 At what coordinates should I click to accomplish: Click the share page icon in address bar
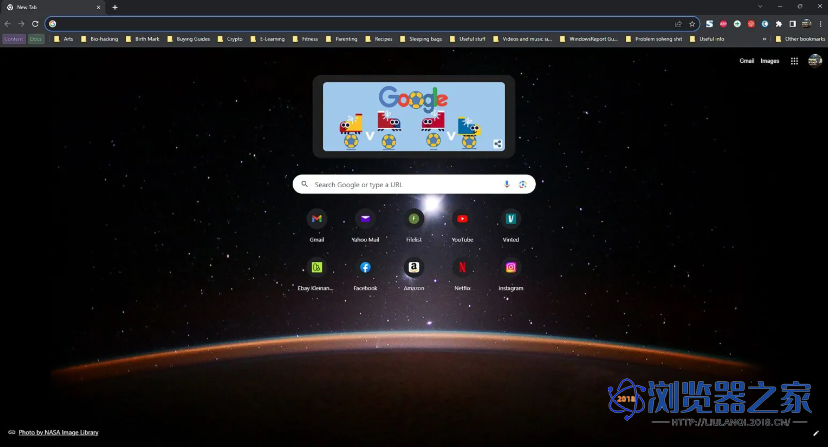point(678,24)
